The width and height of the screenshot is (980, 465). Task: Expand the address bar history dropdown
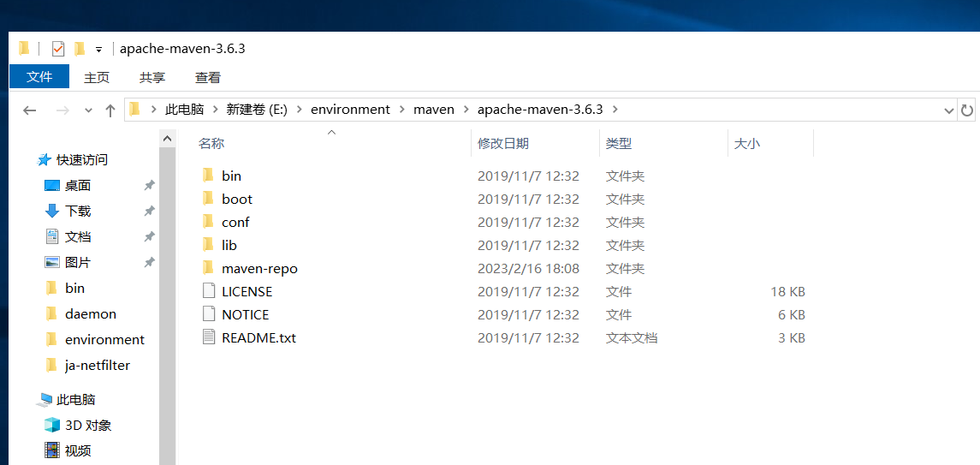click(x=948, y=110)
